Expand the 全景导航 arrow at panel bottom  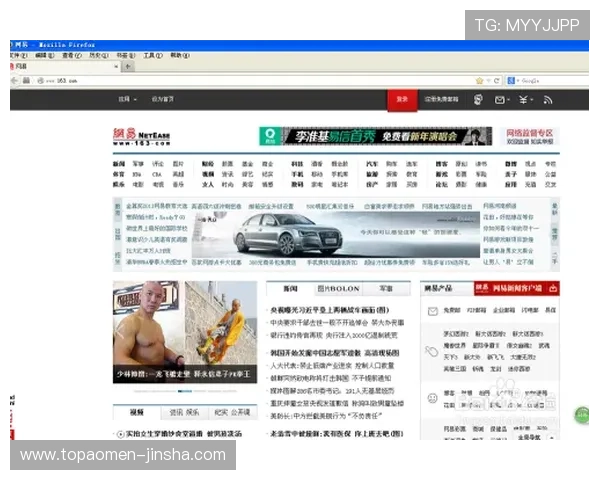point(551,437)
